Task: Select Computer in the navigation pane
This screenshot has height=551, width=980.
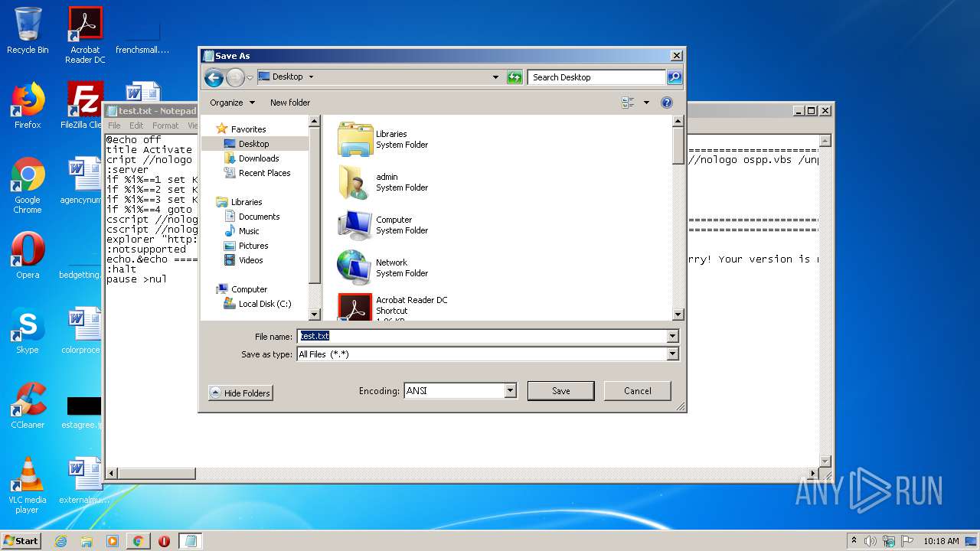Action: 249,289
